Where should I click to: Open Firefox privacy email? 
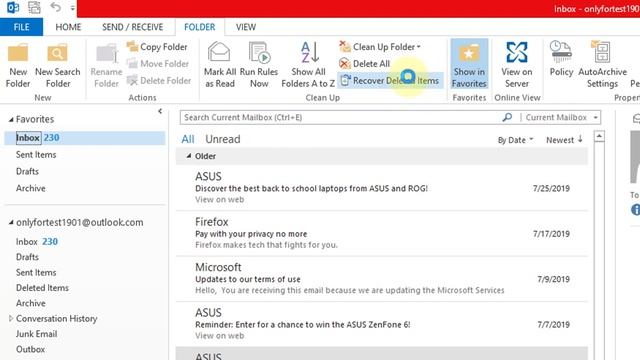(382, 233)
